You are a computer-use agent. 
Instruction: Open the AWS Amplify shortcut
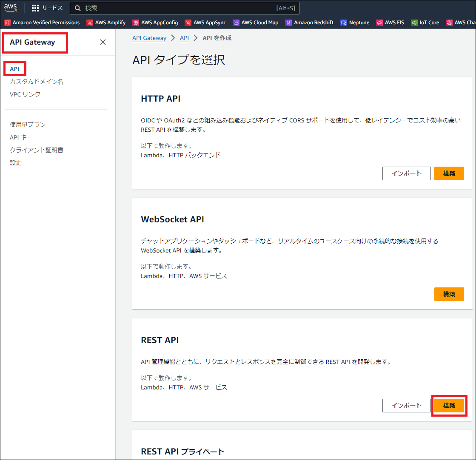[106, 23]
